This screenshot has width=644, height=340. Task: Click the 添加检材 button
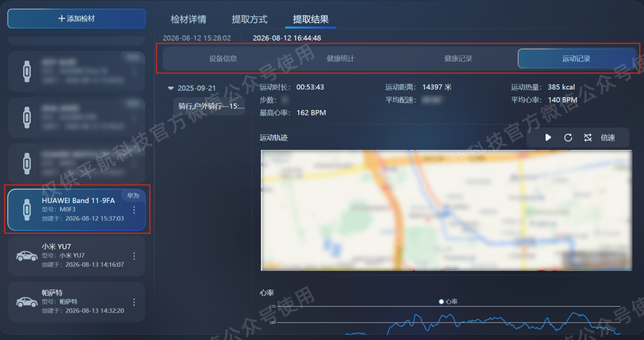coord(76,18)
